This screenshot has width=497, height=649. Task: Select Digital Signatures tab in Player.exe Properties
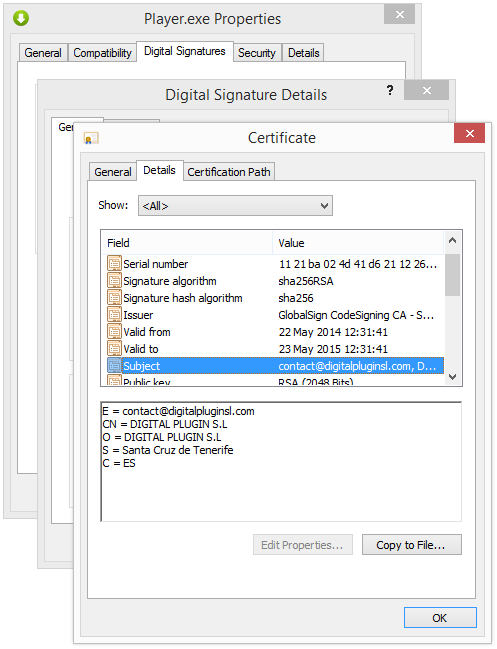click(x=185, y=51)
